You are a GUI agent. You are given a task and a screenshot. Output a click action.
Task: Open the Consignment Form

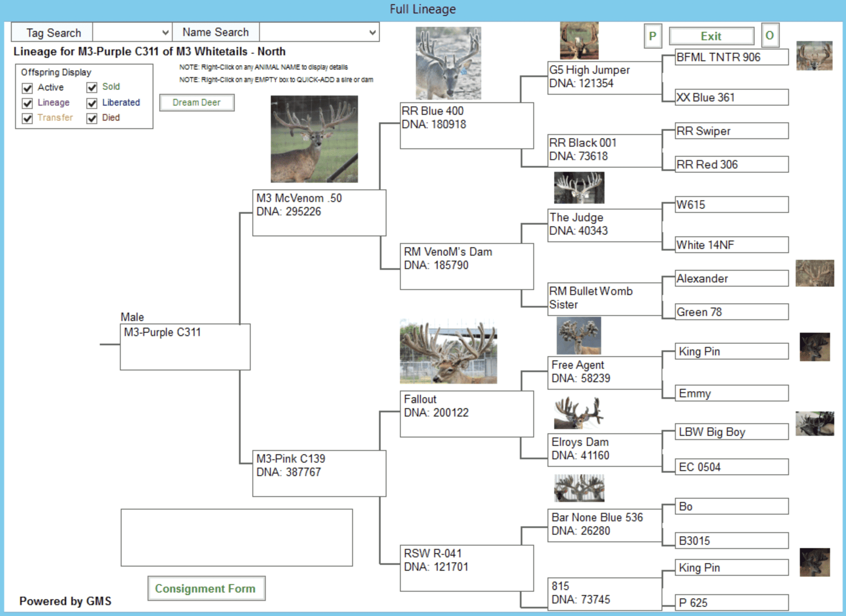[206, 588]
